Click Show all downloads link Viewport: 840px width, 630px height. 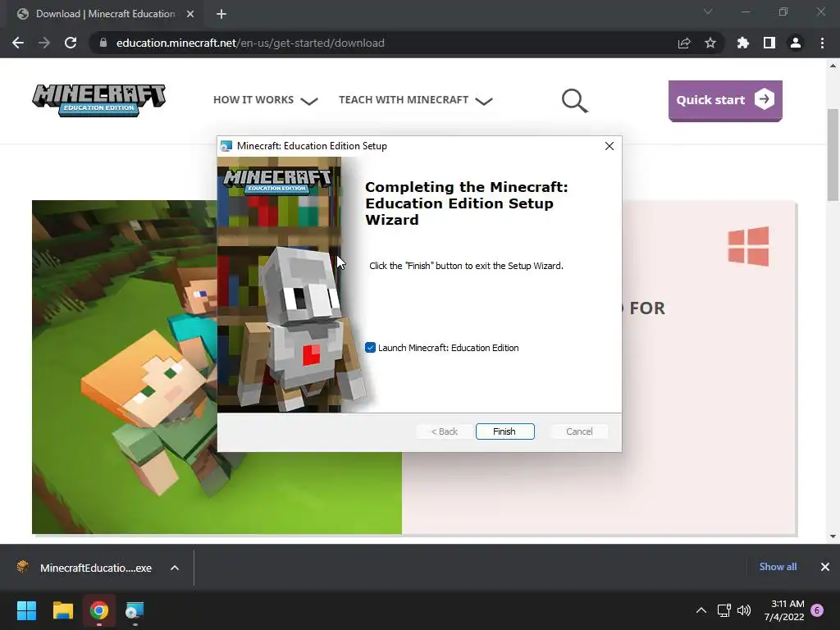778,567
